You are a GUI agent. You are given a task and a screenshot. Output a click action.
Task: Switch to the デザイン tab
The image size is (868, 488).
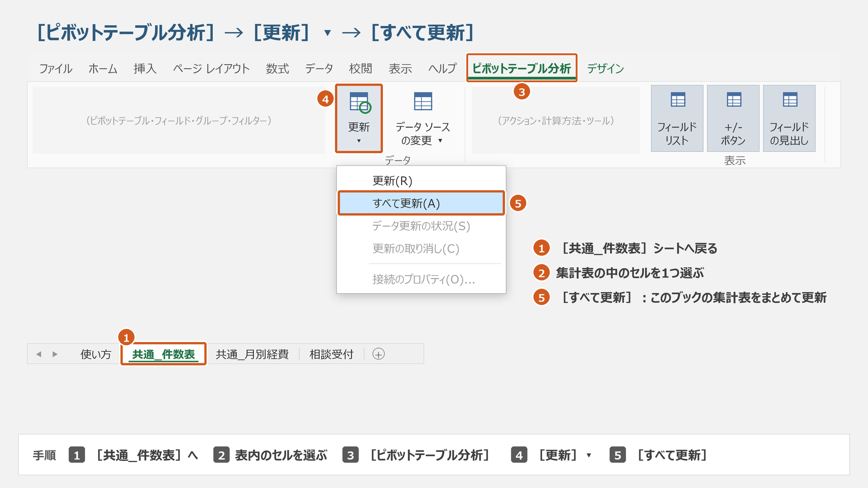click(x=605, y=69)
